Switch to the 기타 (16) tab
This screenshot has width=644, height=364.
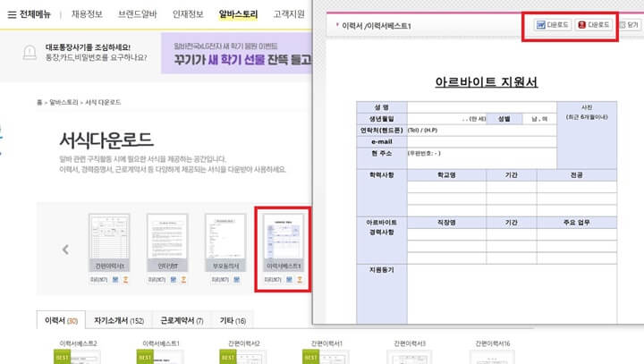point(233,320)
